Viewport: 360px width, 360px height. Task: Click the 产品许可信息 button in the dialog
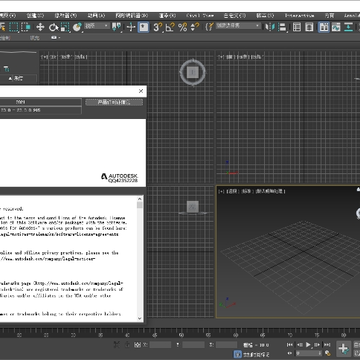pos(114,102)
